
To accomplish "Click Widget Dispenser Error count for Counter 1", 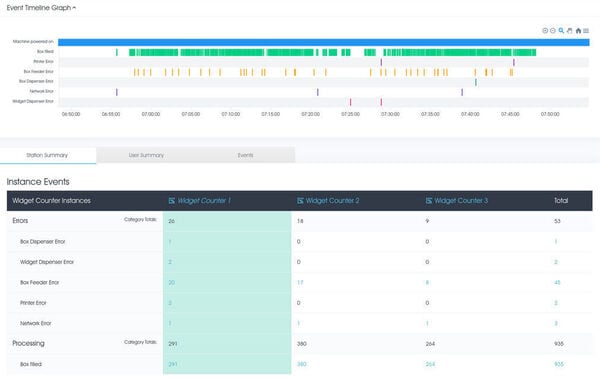I will click(170, 262).
